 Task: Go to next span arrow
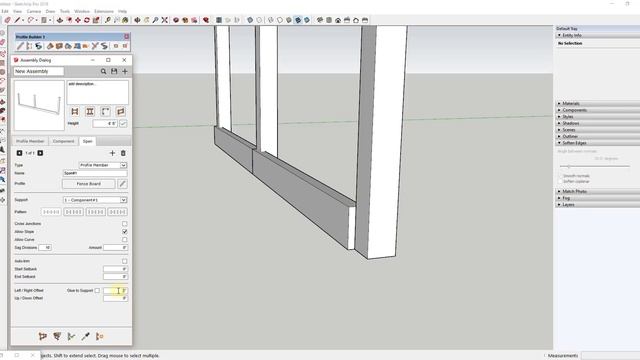pyautogui.click(x=40, y=153)
